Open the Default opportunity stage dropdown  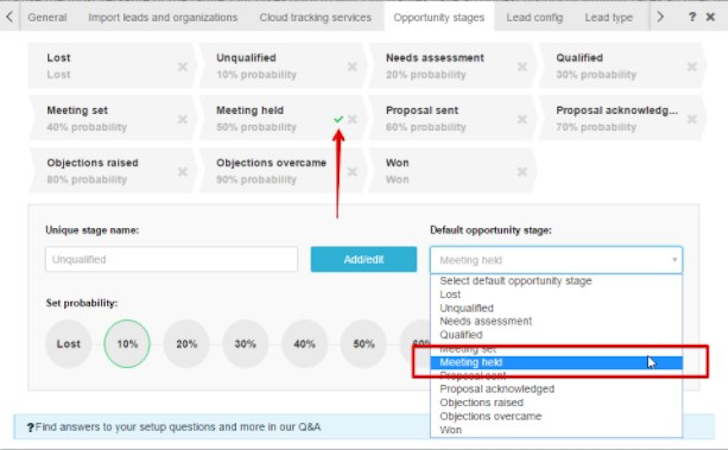556,260
